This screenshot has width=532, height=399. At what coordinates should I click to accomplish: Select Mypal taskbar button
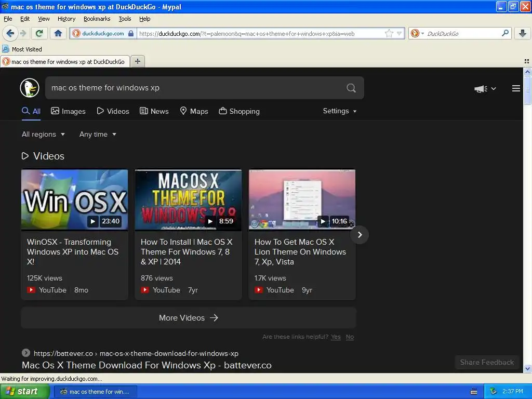coord(96,392)
